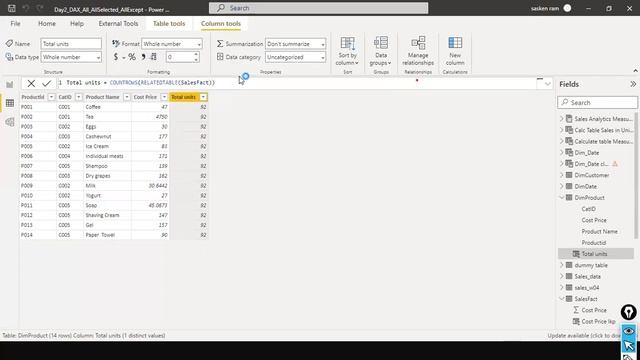Click Total units column header

coord(184,97)
